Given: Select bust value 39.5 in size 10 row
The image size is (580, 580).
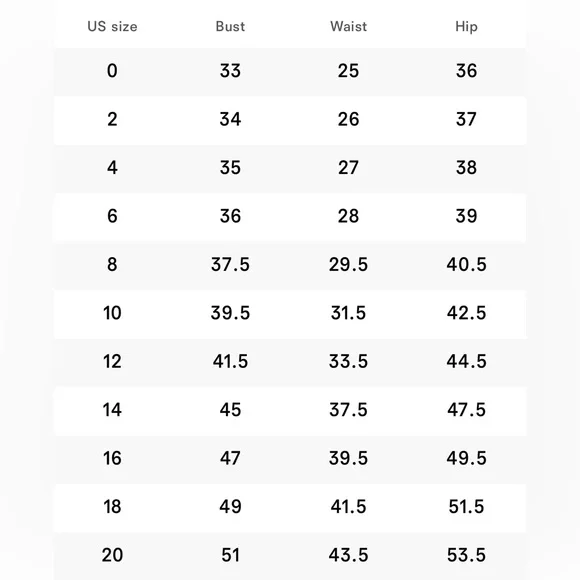Looking at the screenshot, I should (x=230, y=313).
